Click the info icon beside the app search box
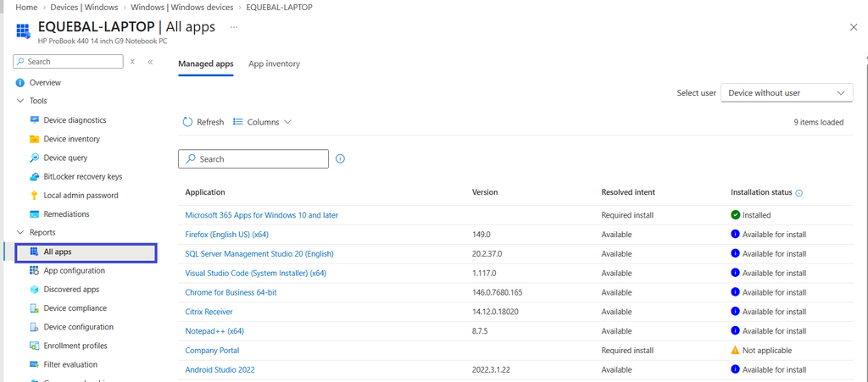 click(x=341, y=158)
